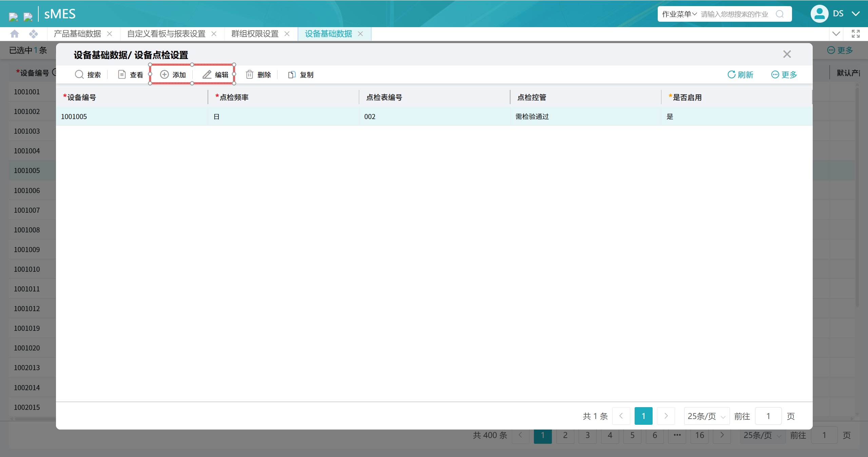Open the 25条/页 dropdown in dialog
The image size is (868, 457).
(x=707, y=416)
